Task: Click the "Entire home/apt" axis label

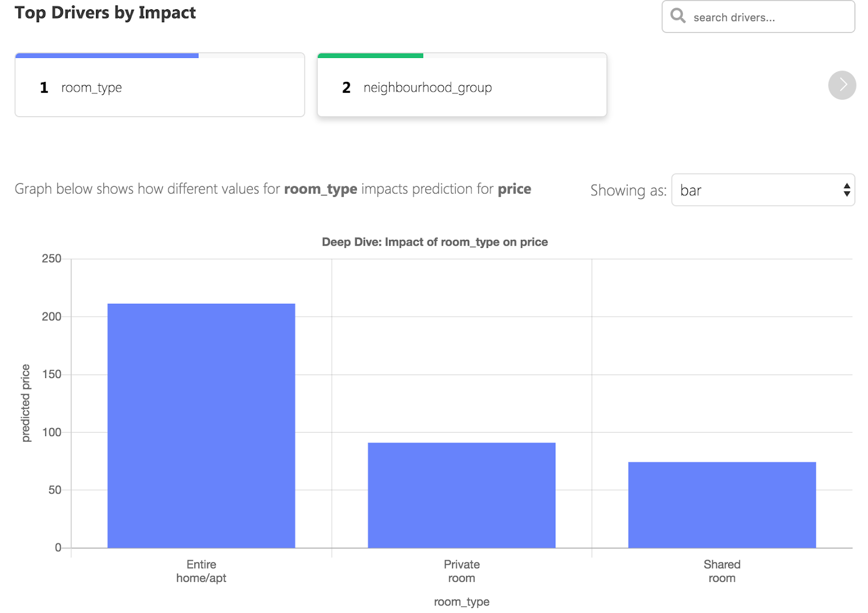Action: click(201, 571)
